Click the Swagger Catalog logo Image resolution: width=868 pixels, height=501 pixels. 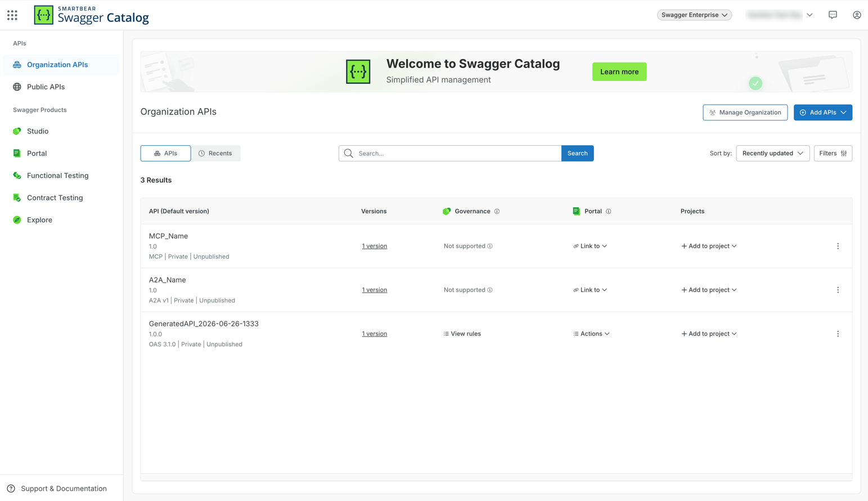click(91, 15)
